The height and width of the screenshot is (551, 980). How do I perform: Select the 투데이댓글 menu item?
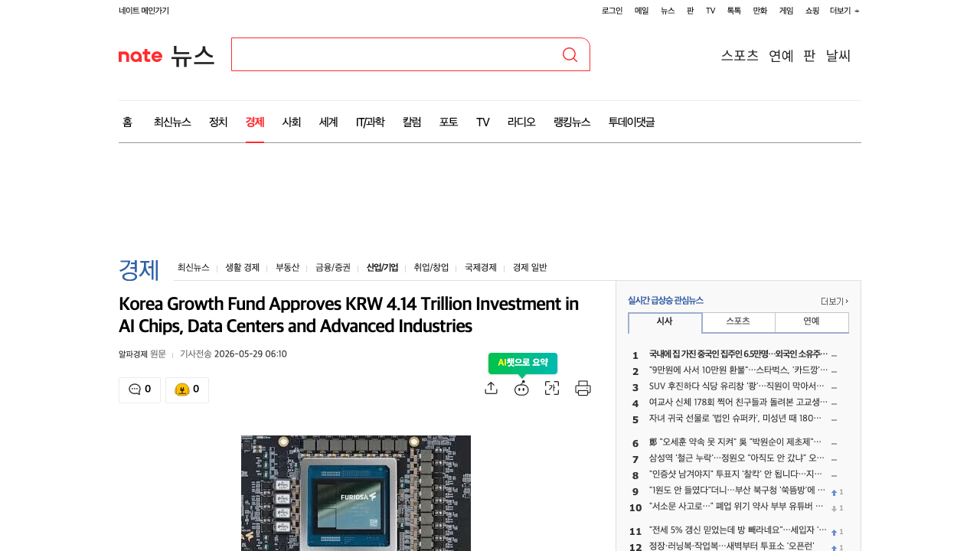tap(632, 122)
